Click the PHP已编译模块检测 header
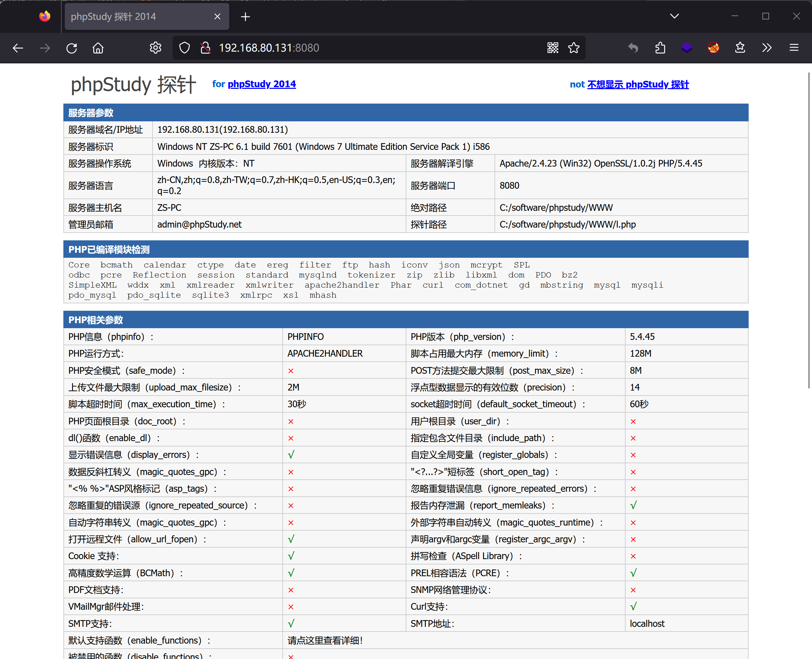Viewport: 812px width, 659px height. (405, 249)
